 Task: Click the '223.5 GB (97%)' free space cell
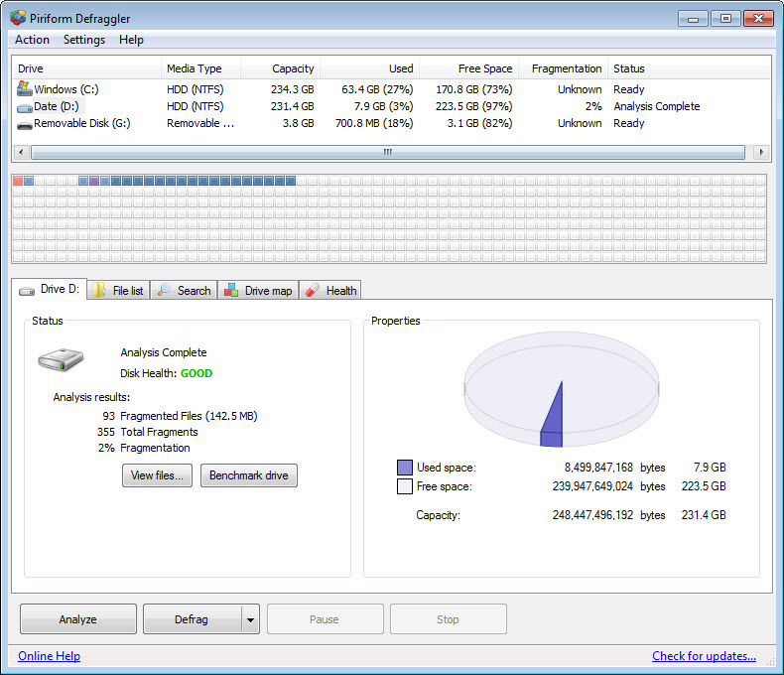point(473,106)
